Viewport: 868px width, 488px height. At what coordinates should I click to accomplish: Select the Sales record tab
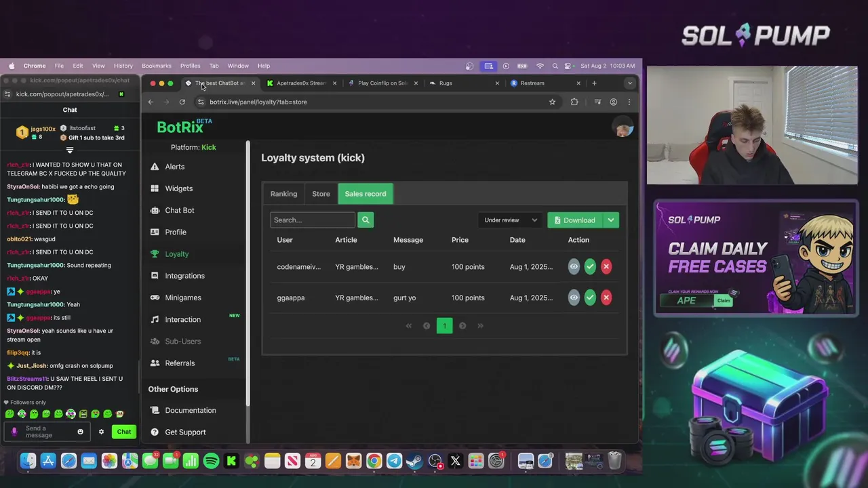point(366,194)
